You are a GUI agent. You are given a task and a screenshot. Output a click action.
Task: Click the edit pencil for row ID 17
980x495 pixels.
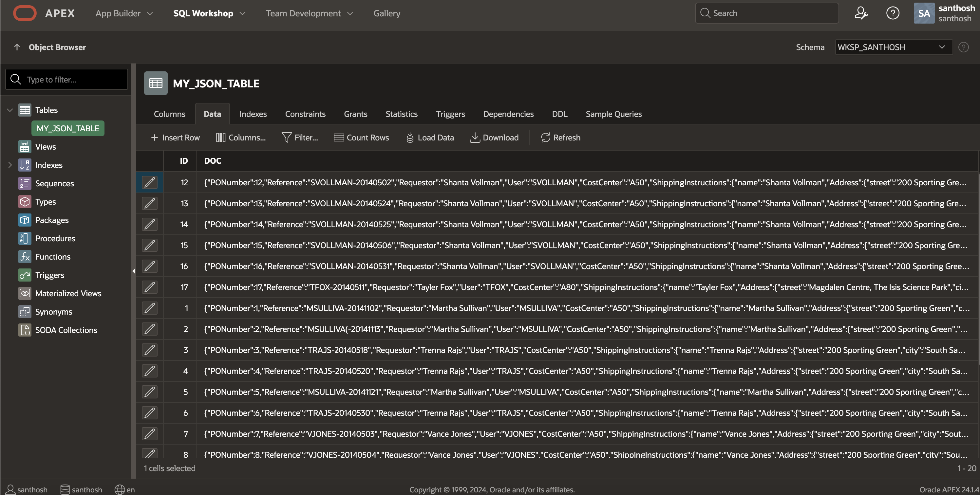click(149, 287)
